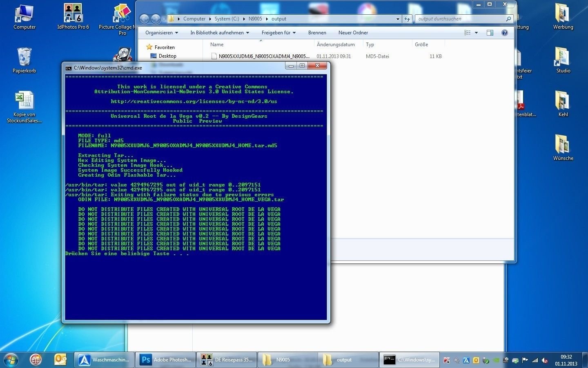
Task: Click the muted volume speaker tray icon
Action: (545, 360)
